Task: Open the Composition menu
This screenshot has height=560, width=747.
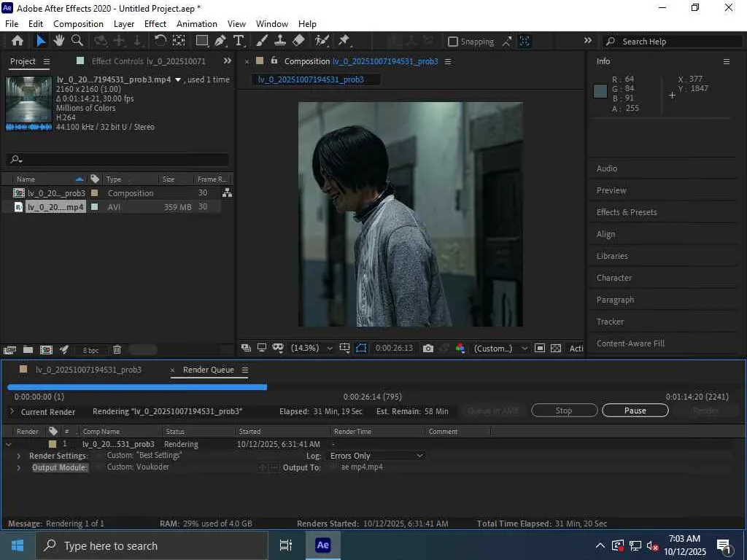Action: pos(78,23)
